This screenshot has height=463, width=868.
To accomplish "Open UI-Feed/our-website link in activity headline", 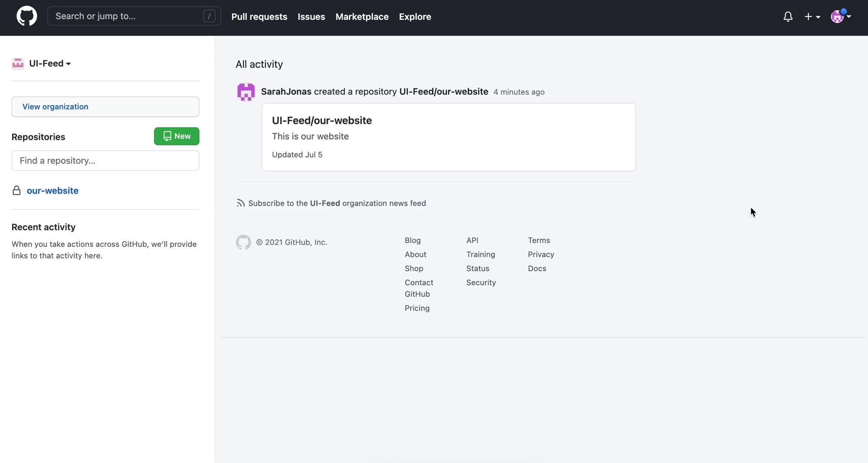I will (444, 91).
